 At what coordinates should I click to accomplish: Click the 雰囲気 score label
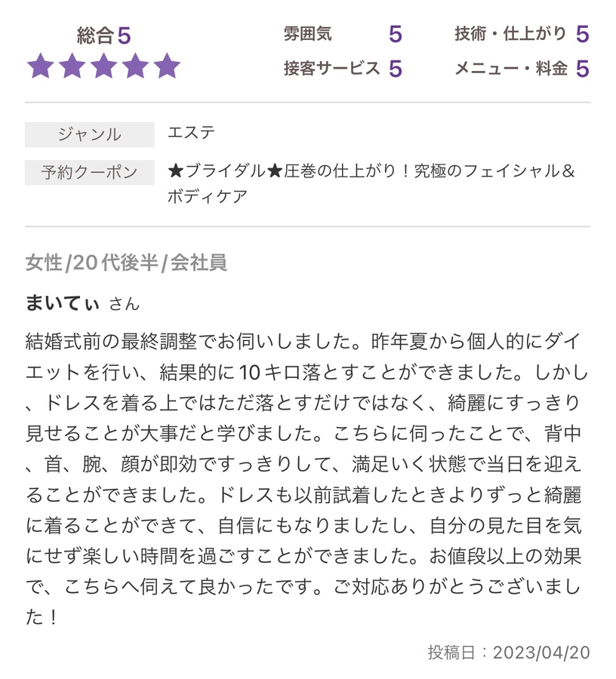pyautogui.click(x=308, y=33)
